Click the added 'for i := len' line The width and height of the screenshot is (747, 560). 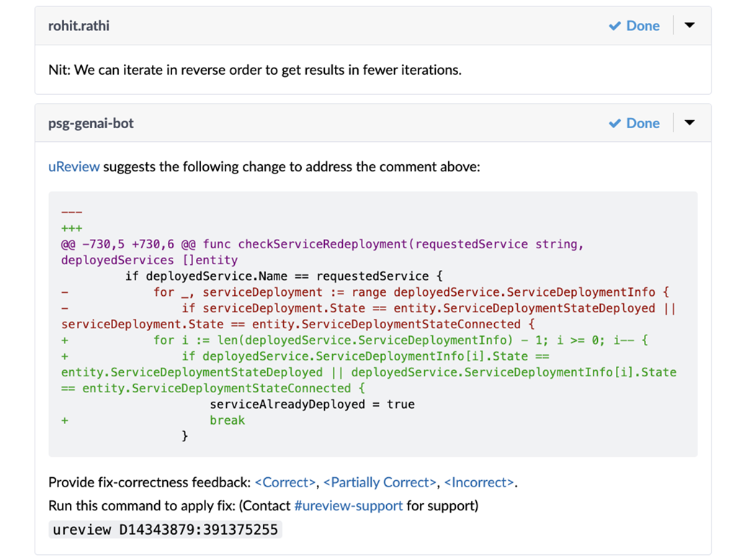coord(400,340)
